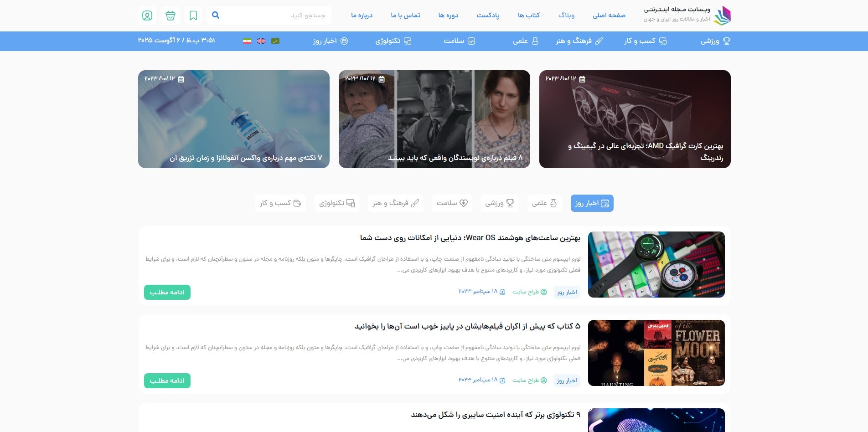Switch to the تکنولوژی category filter tab
This screenshot has height=432, width=868.
[337, 203]
